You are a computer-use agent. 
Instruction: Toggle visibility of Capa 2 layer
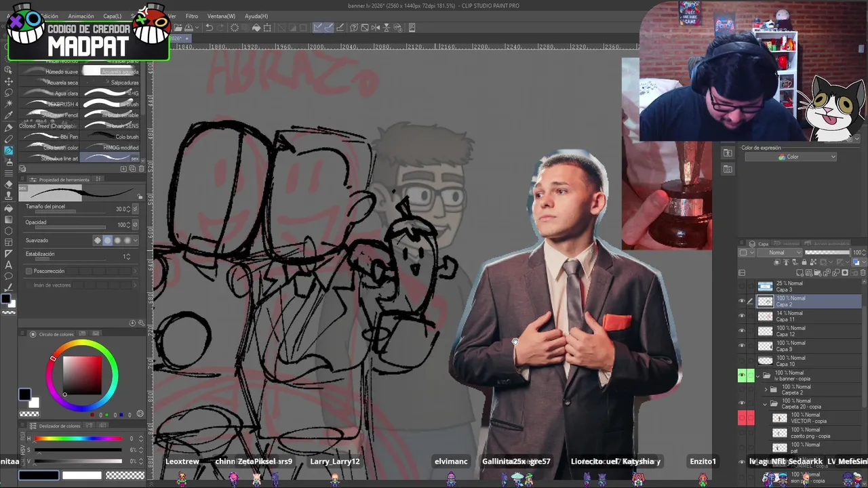tap(742, 302)
